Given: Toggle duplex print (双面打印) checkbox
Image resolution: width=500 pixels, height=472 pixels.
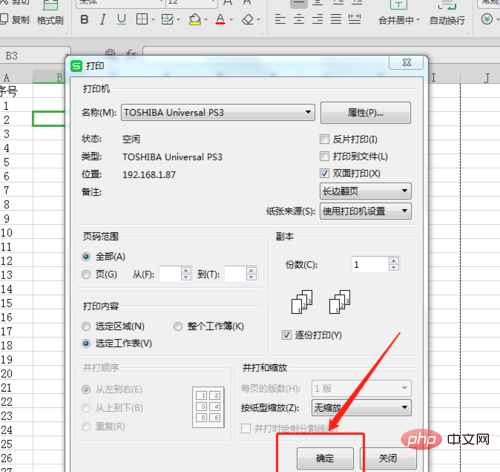Looking at the screenshot, I should click(324, 173).
